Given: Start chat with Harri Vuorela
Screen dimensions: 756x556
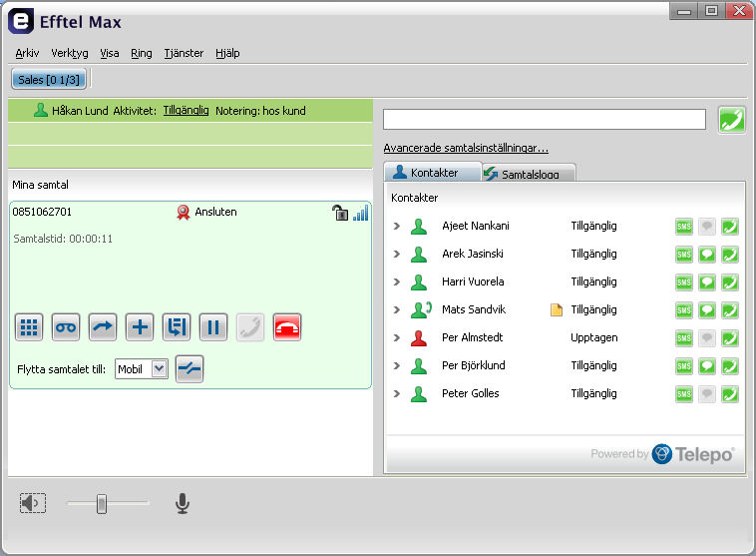Looking at the screenshot, I should 707,282.
